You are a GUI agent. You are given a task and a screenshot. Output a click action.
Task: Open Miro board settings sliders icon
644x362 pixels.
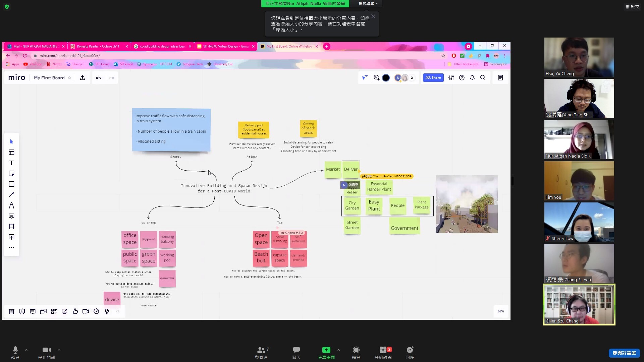[451, 78]
